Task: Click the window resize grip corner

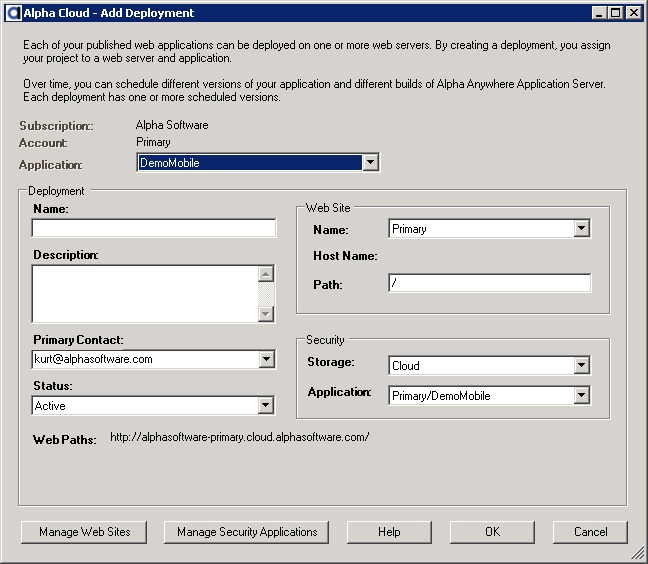Action: click(638, 553)
